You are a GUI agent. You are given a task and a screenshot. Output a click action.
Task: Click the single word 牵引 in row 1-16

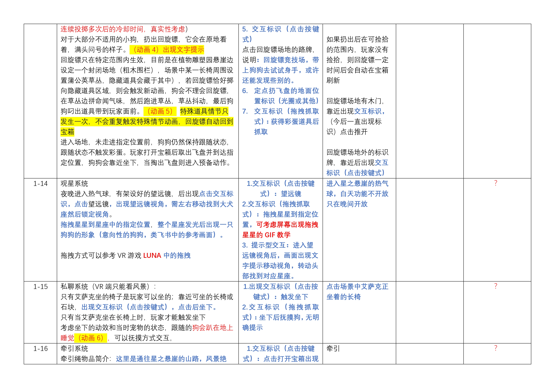click(333, 349)
